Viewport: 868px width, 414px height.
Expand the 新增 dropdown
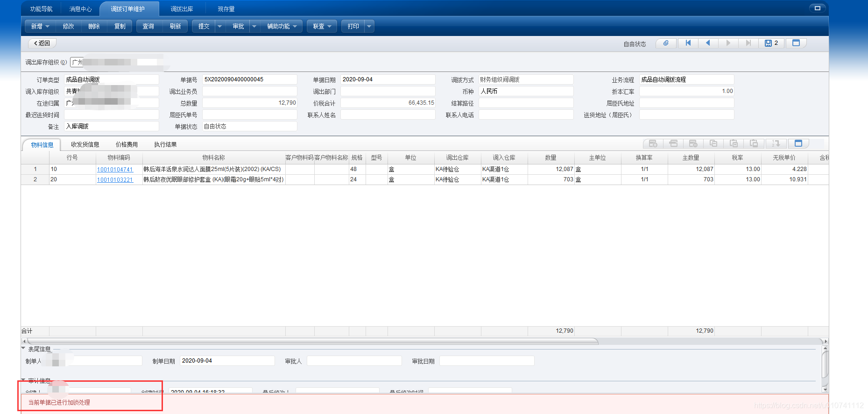coord(48,27)
